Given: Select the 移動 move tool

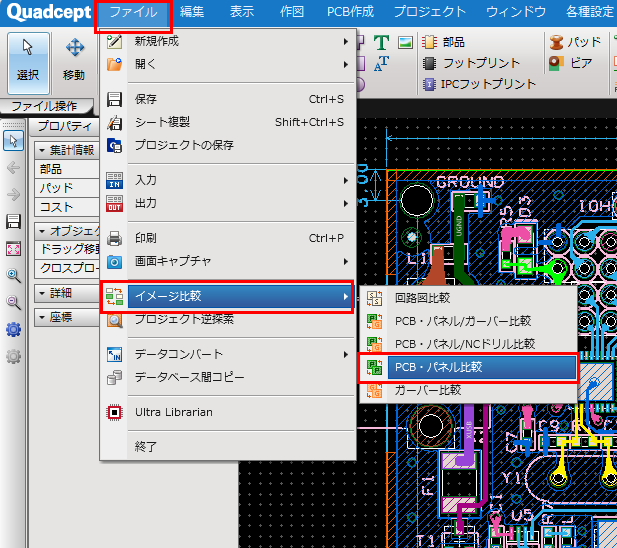Looking at the screenshot, I should click(x=74, y=63).
